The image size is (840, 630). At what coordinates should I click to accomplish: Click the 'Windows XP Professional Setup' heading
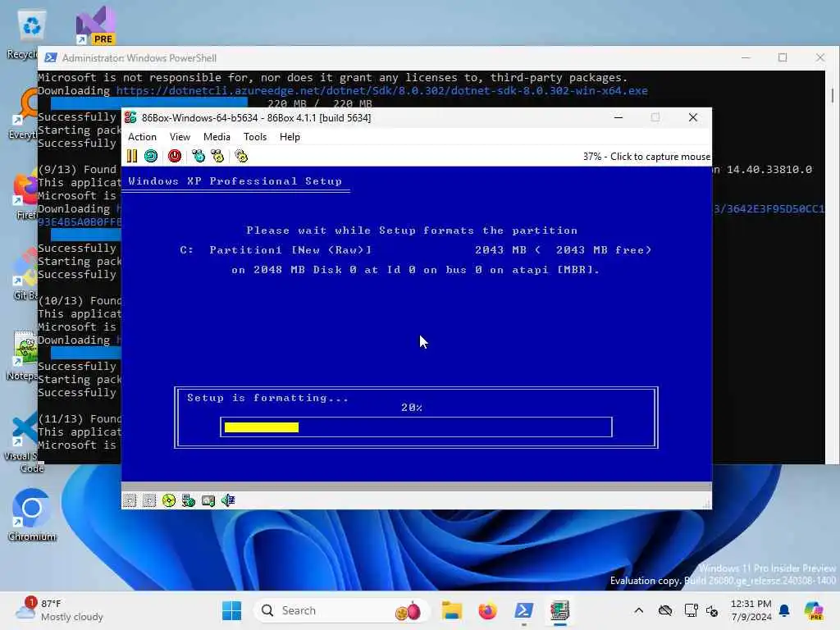coord(235,181)
